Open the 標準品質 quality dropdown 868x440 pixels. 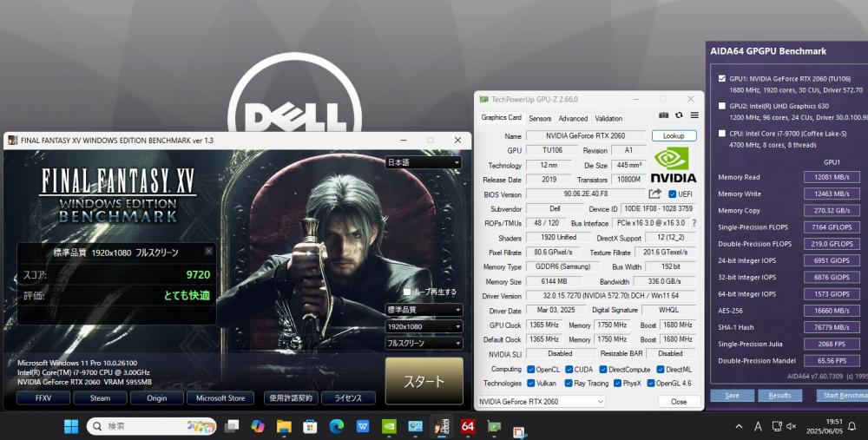coord(424,310)
